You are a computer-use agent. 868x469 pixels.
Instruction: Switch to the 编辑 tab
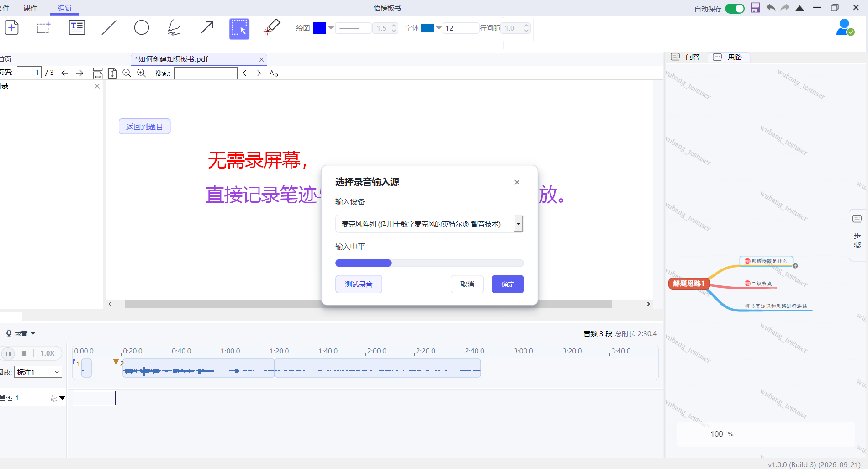tap(64, 8)
